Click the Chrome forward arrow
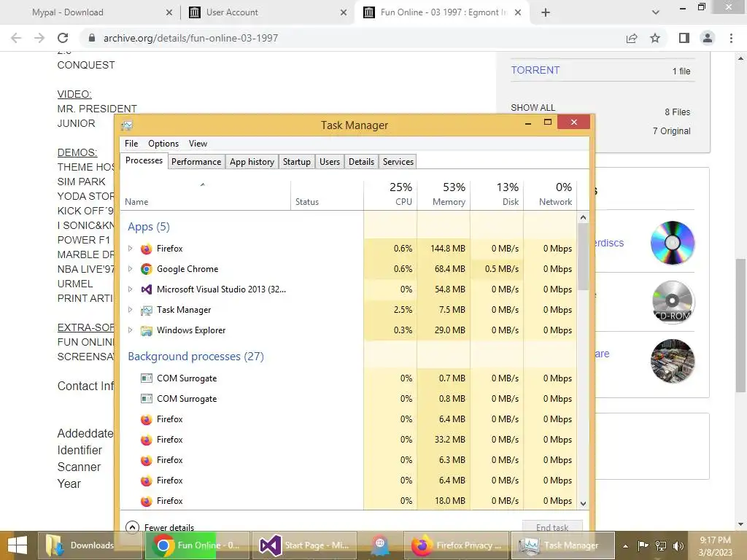Image resolution: width=747 pixels, height=560 pixels. (39, 38)
